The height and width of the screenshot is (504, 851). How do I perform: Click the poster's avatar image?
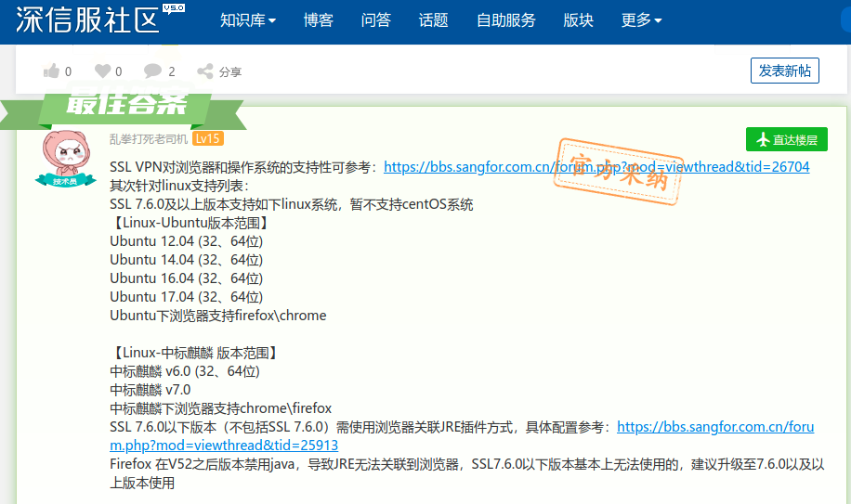tap(65, 153)
